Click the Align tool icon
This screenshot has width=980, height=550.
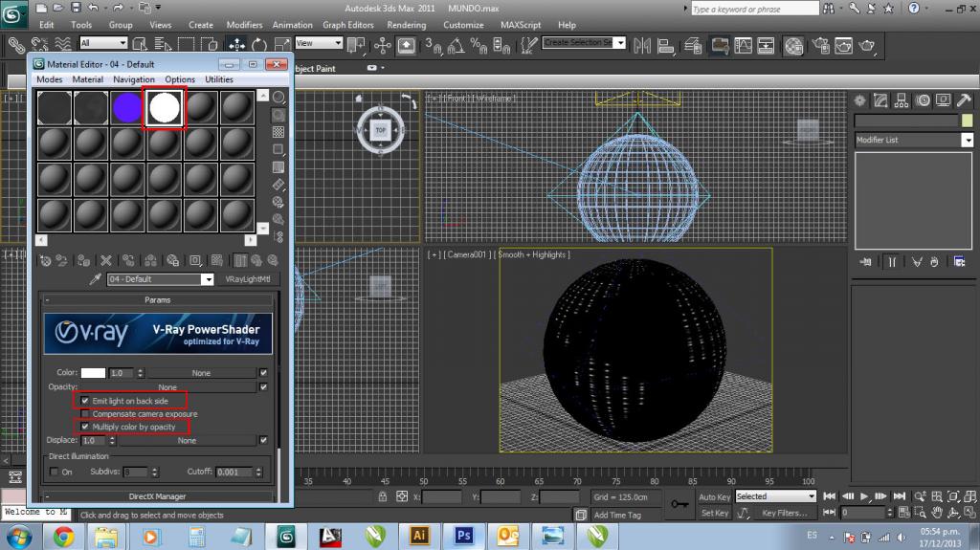[x=666, y=45]
